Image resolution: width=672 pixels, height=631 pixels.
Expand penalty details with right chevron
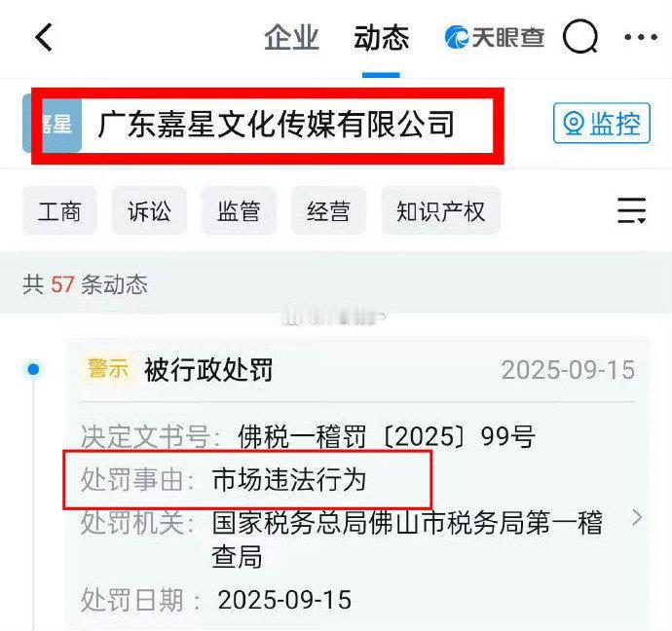(637, 517)
